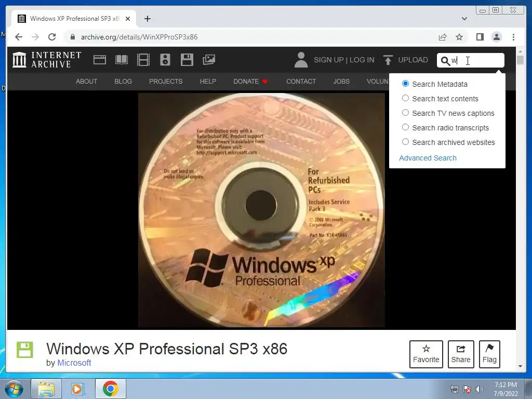Open the Audio (speaker) icon
Screen dimensions: 532x399
pyautogui.click(x=165, y=60)
